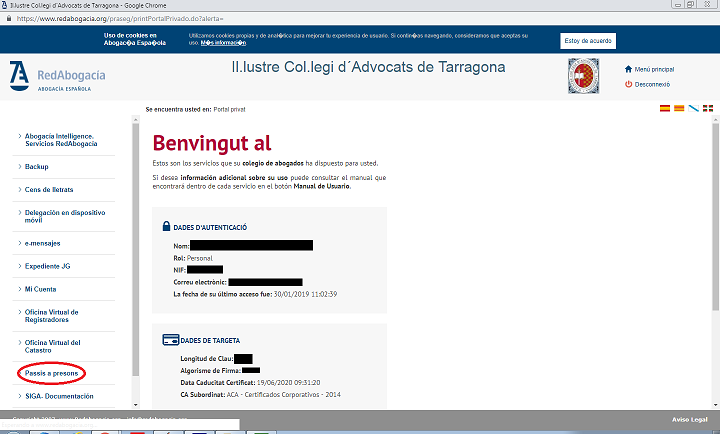The height and width of the screenshot is (434, 720).
Task: Open Cens de lletrats
Action: pos(49,190)
